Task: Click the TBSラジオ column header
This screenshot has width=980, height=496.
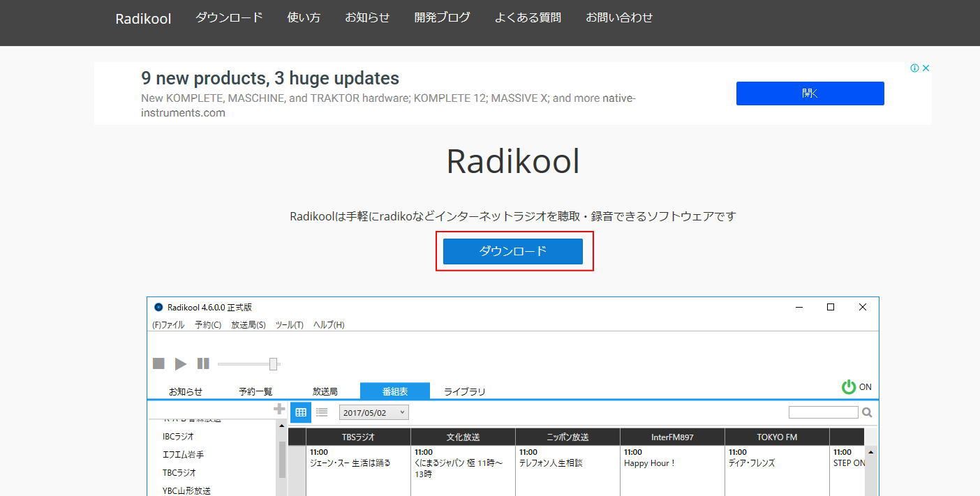Action: point(358,437)
